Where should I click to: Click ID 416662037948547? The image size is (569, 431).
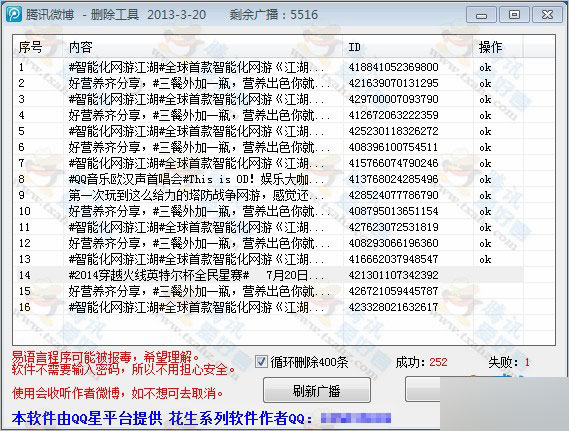(x=393, y=259)
